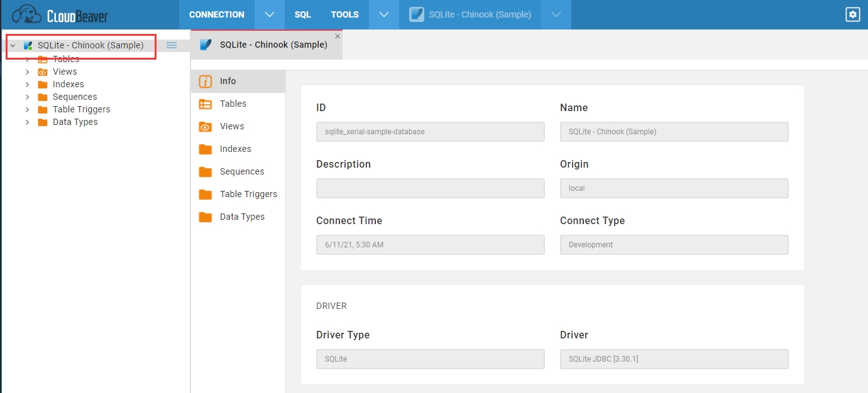
Task: Collapse the SQLite - Chinook connection node
Action: 13,45
